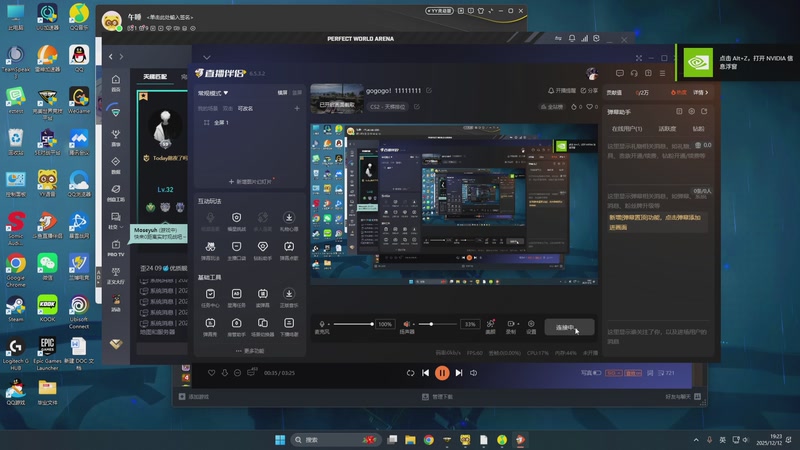Viewport: 800px width, 450px height.
Task: Mute the 麦克风 microphone icon
Action: tap(321, 324)
